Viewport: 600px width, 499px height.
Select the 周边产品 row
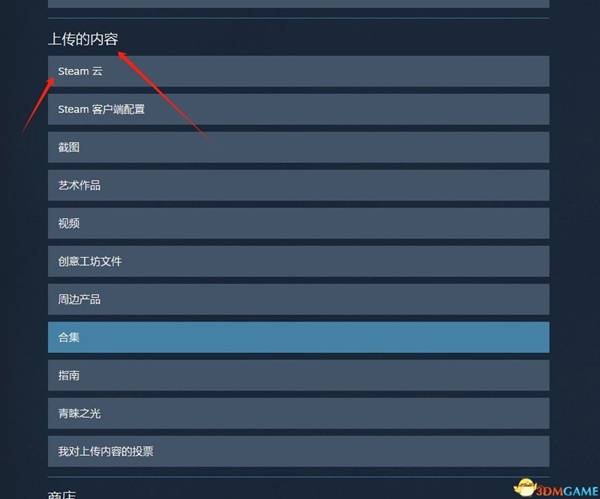tap(298, 299)
